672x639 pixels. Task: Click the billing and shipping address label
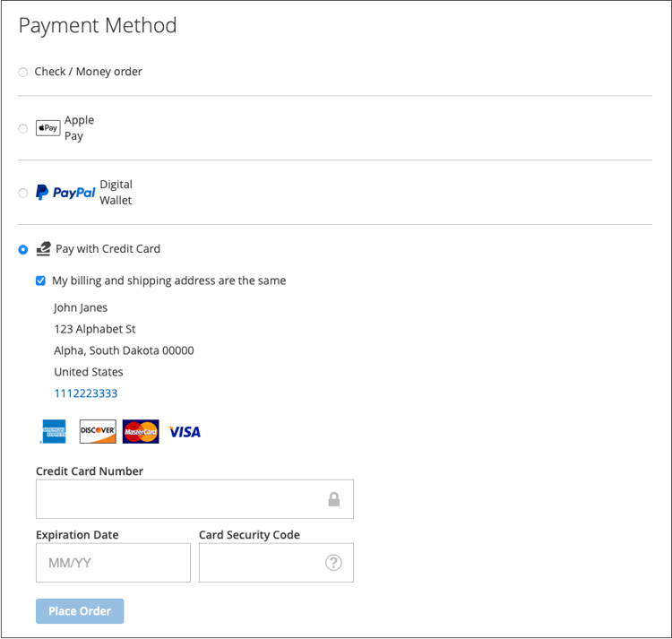coord(168,281)
